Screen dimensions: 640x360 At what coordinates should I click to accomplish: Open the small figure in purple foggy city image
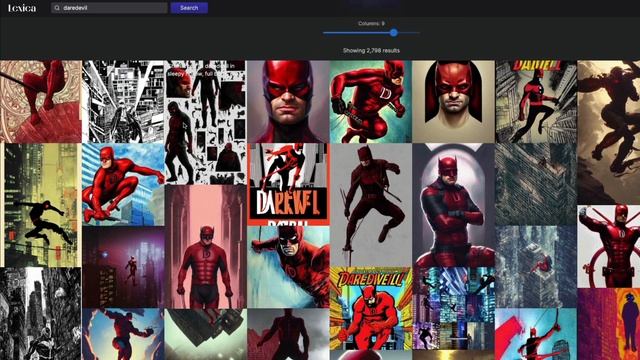coord(123,267)
